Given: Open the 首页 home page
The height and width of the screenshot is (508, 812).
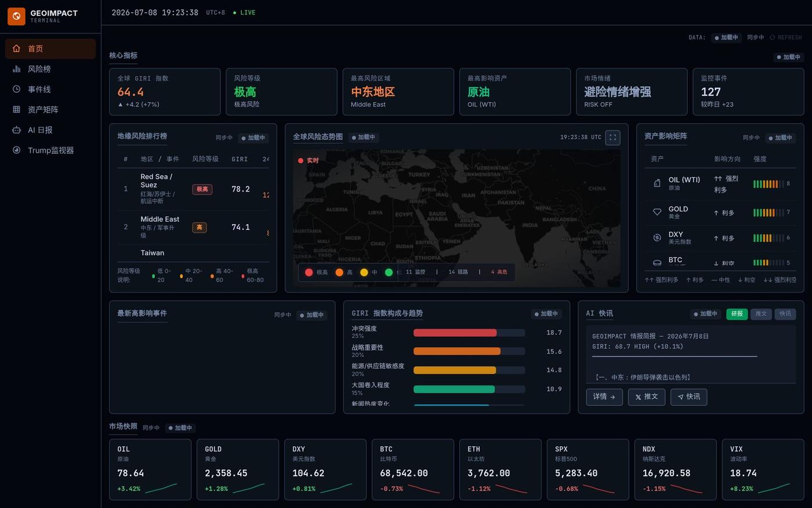Looking at the screenshot, I should (50, 49).
